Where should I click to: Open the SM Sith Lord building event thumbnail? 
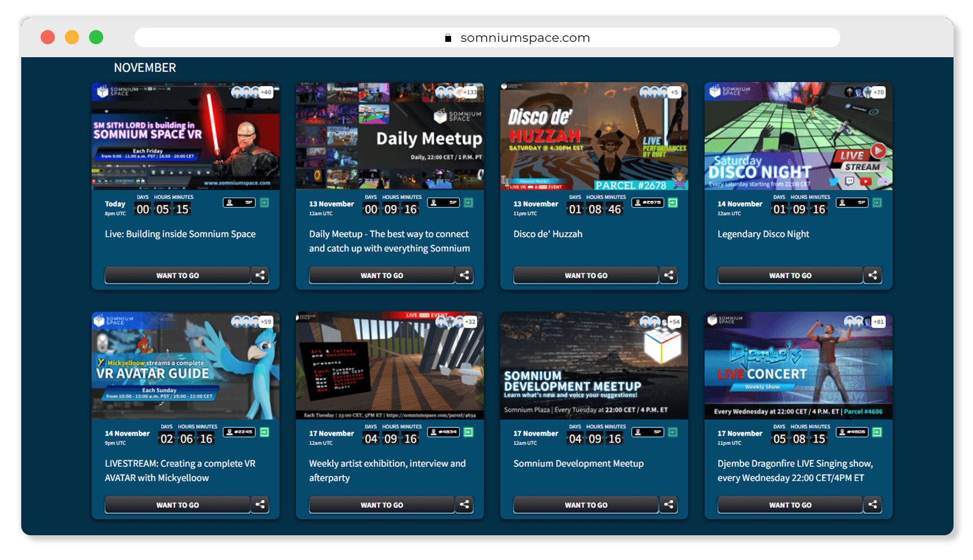[x=186, y=136]
